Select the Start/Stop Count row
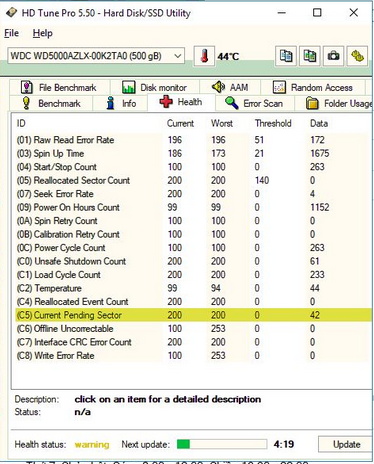This screenshot has width=374, height=464. coord(193,167)
